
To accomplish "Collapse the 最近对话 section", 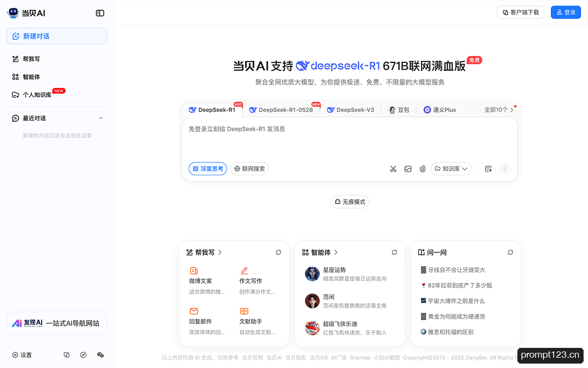I will (x=101, y=118).
